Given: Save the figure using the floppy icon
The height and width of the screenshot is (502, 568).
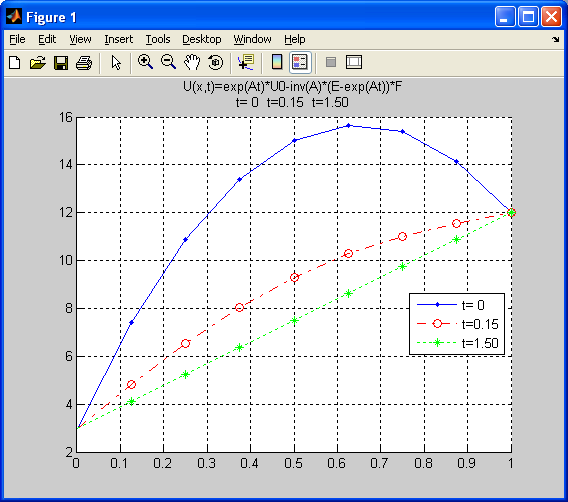Looking at the screenshot, I should click(x=61, y=63).
